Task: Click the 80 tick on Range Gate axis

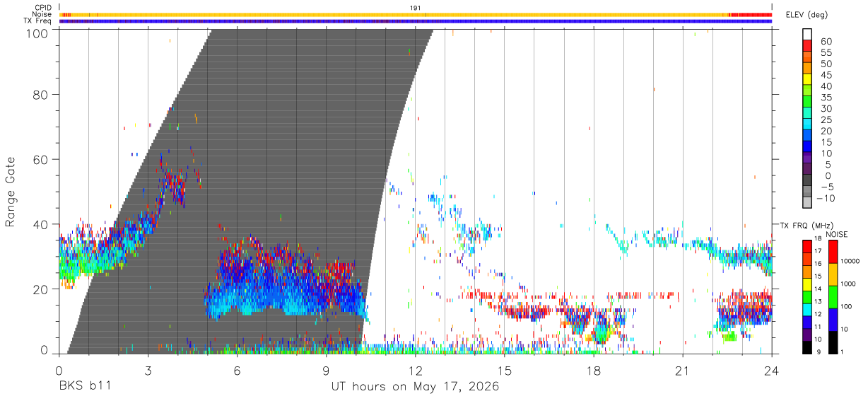Action: (x=41, y=94)
